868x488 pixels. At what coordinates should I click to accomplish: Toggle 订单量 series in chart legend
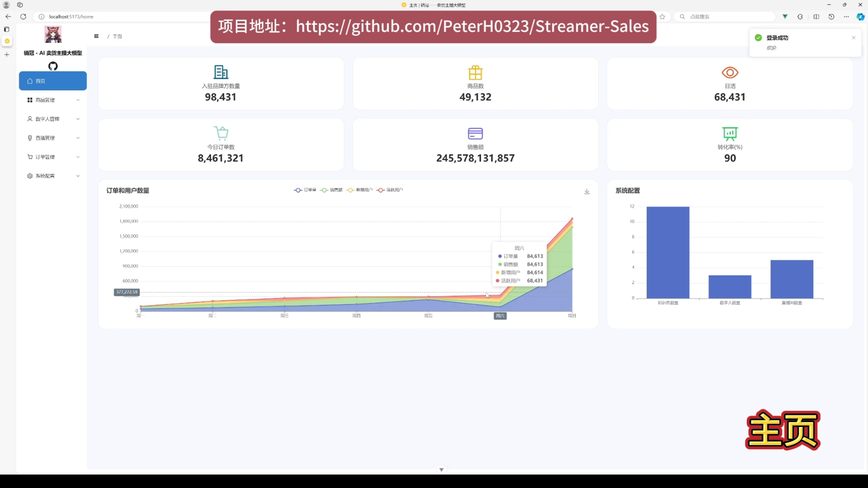point(305,190)
